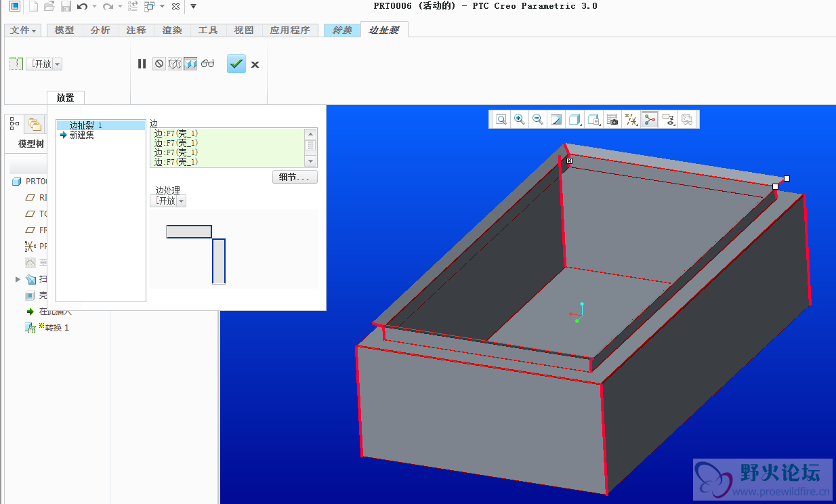Cancel the feature with the X button
The image size is (836, 504).
pyautogui.click(x=255, y=64)
